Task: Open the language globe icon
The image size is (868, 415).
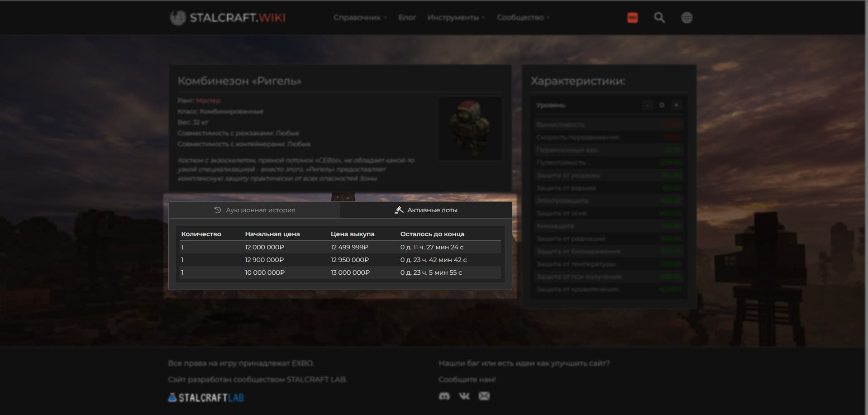Action: [x=687, y=18]
